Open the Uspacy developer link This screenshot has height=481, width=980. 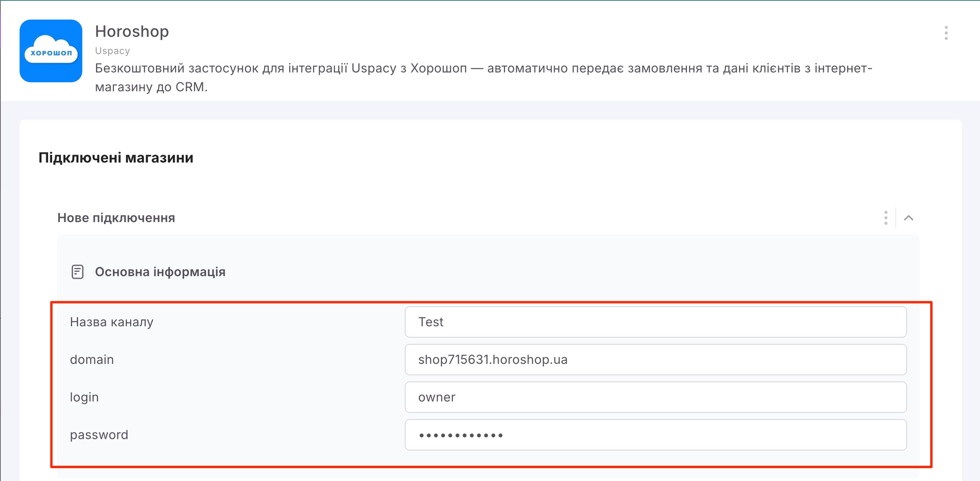[x=112, y=51]
